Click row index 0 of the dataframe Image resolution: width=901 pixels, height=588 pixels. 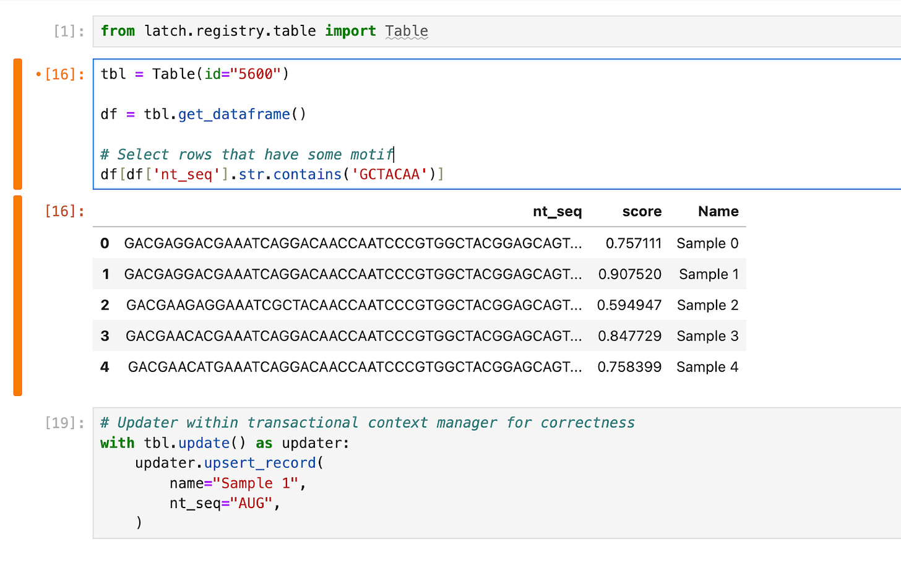(105, 243)
